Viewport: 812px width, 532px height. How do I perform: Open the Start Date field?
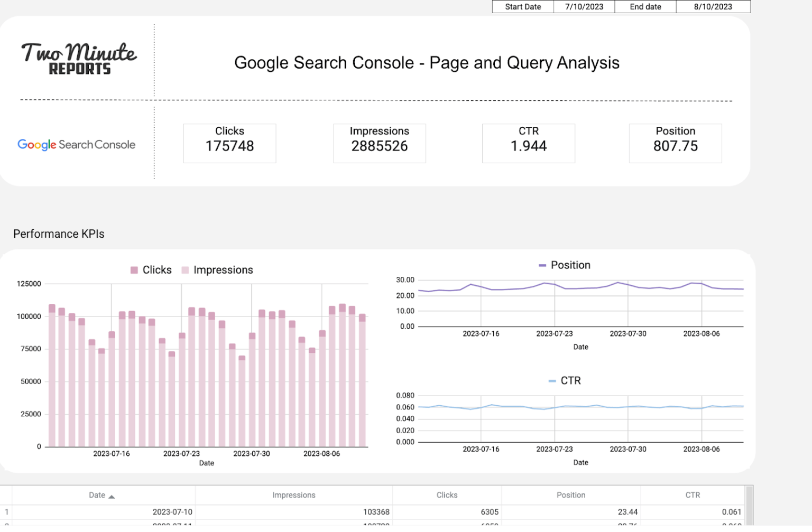584,7
